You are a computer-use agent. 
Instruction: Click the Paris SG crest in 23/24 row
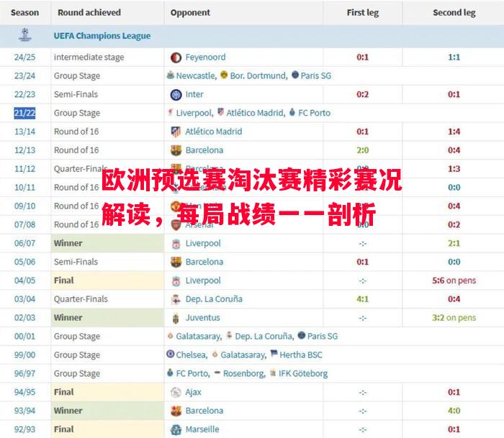[295, 75]
